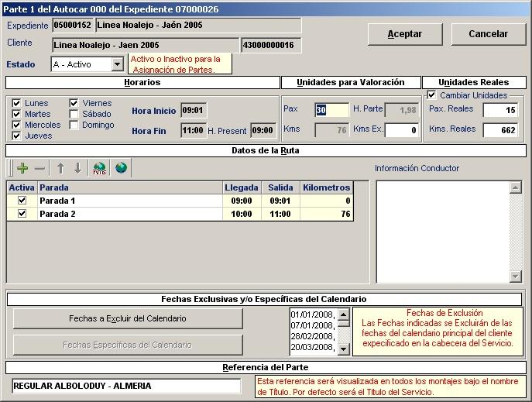Viewport: 532px width, 402px height.
Task: Click the Pax input field
Action: 331,110
